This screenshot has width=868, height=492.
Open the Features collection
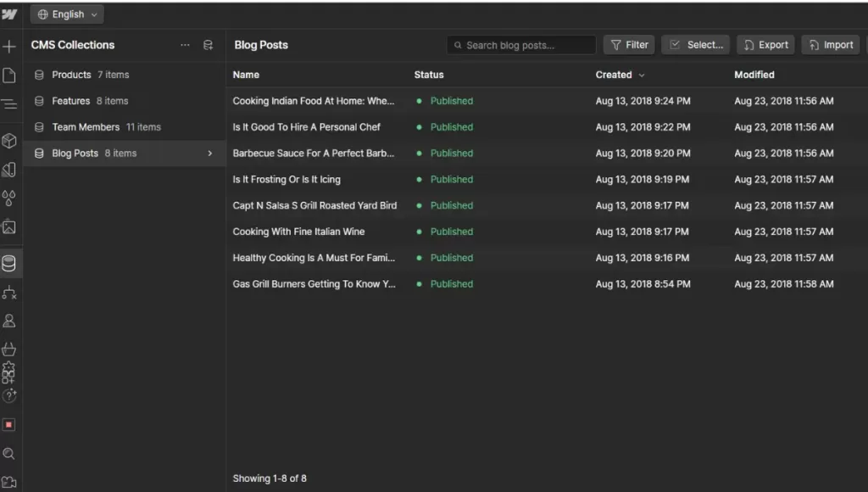click(x=124, y=101)
